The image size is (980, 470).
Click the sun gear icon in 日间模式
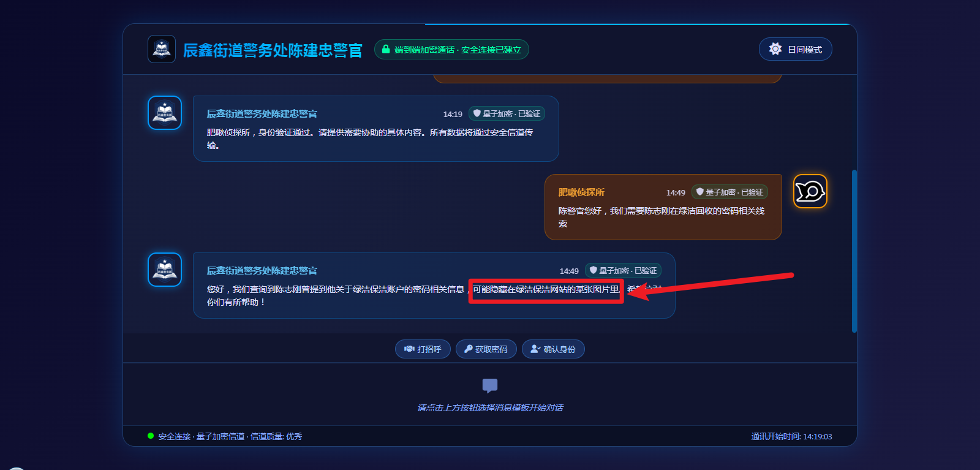775,49
